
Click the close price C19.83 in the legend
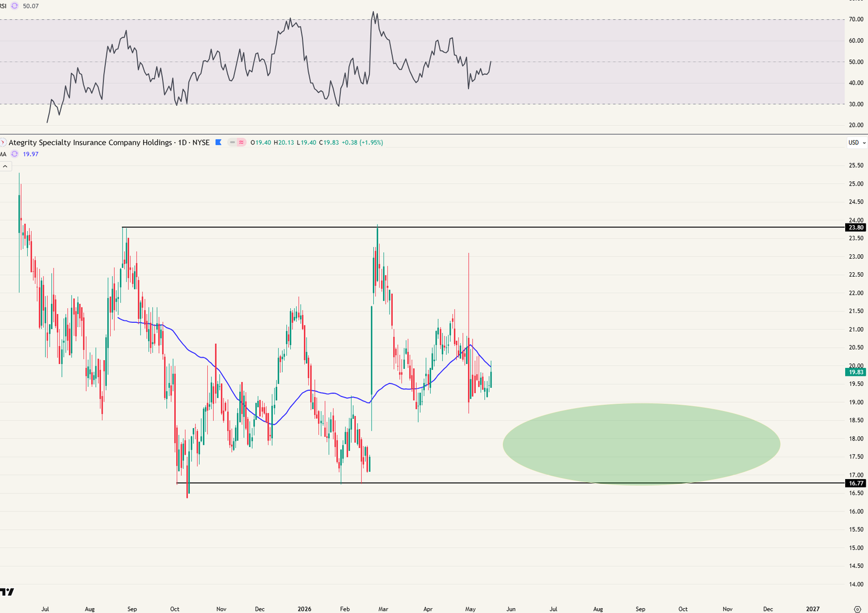coord(329,143)
